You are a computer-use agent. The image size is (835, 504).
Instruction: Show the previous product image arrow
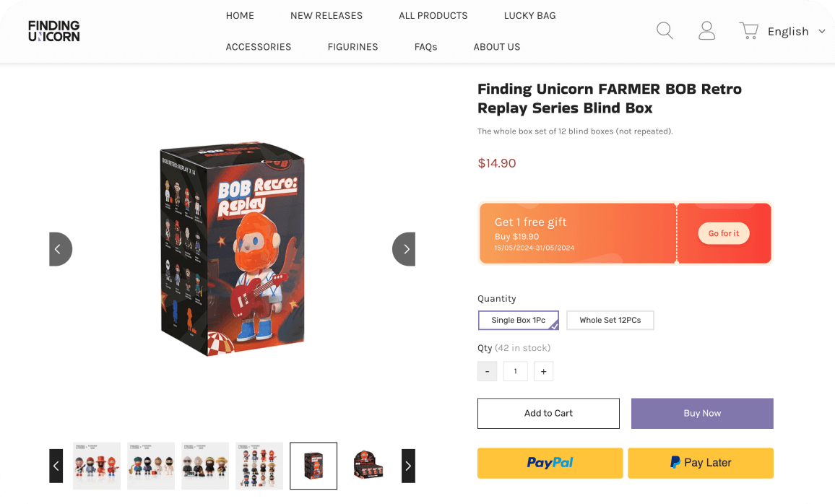pyautogui.click(x=60, y=249)
